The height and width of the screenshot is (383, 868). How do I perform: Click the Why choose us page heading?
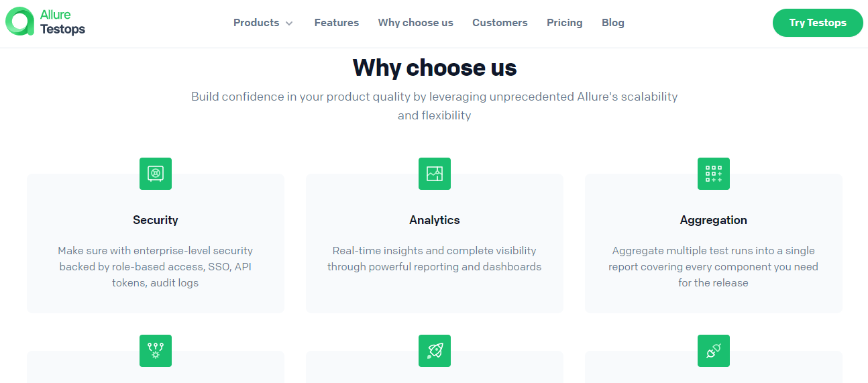point(435,68)
